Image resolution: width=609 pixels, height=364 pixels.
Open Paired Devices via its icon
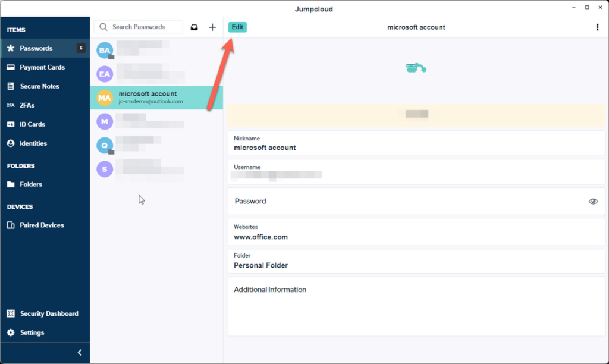click(x=11, y=225)
